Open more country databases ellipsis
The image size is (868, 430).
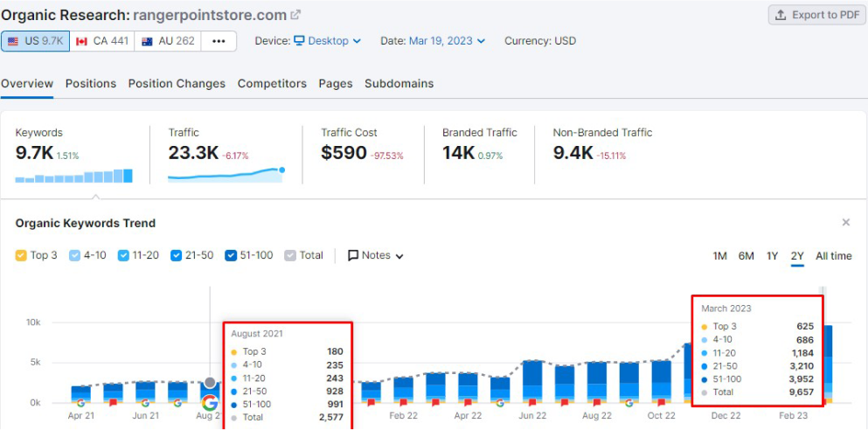[219, 41]
